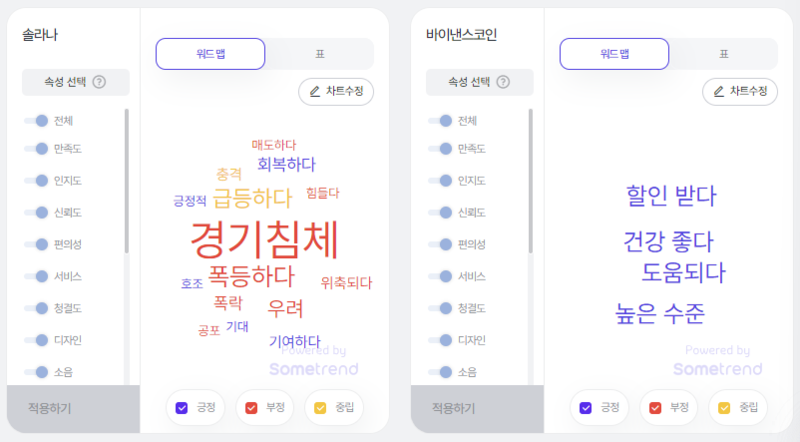The image size is (800, 442).
Task: Click the word 경기침체 in the 솔라나 word cloud
Action: coord(264,240)
